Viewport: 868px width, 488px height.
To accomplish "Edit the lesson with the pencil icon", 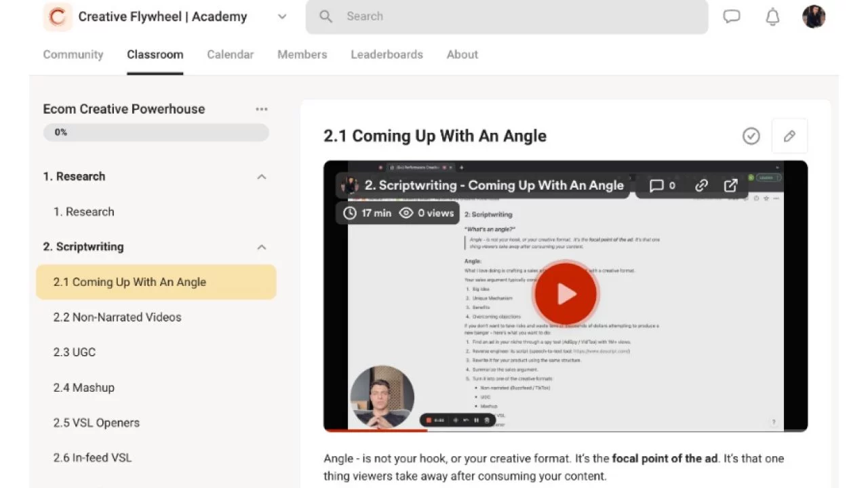I will pos(789,136).
